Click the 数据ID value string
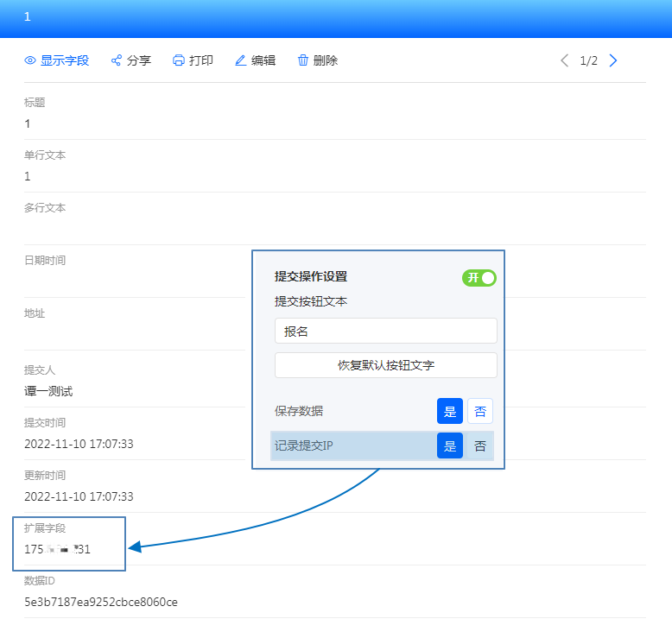Image resolution: width=672 pixels, height=638 pixels. (101, 602)
